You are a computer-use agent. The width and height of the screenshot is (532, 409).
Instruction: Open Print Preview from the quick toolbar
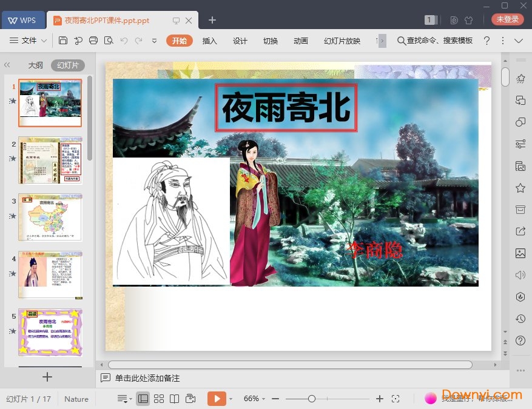109,41
